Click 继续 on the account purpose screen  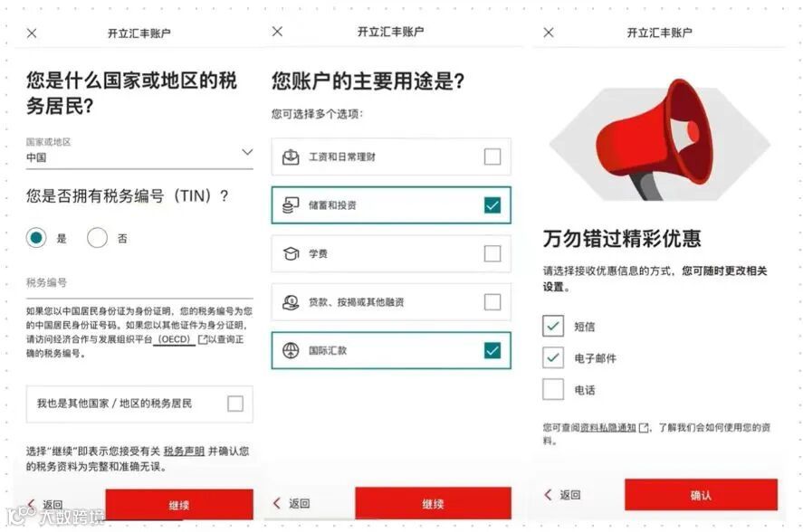tap(433, 503)
